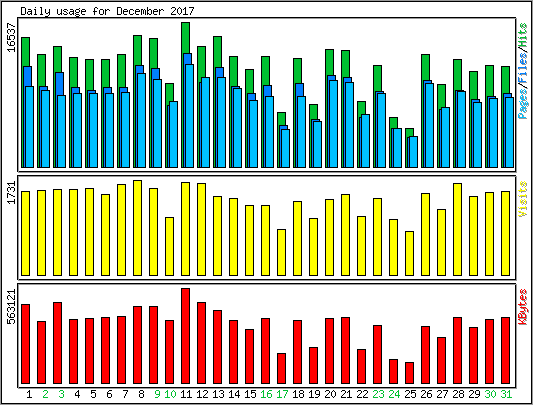Viewport: 533px width, 405px height.
Task: Click the 'Pages/Files/Hits' legend label
Action: tap(523, 71)
